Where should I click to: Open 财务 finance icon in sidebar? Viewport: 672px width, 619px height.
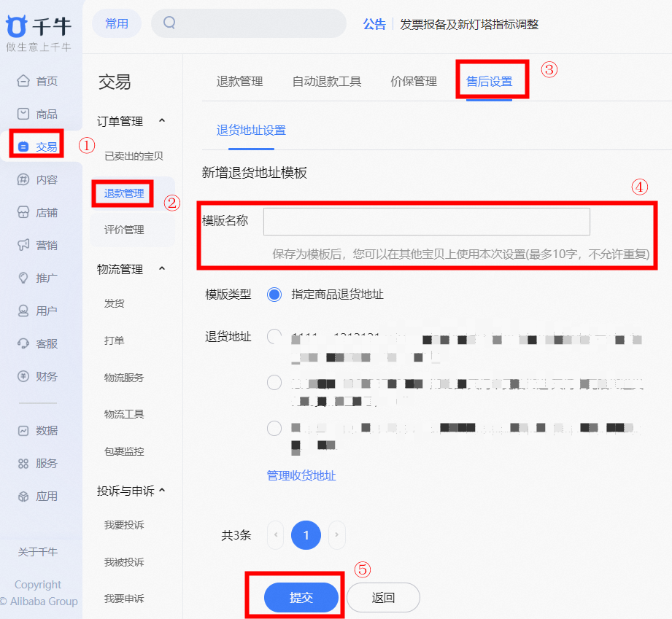pyautogui.click(x=23, y=376)
